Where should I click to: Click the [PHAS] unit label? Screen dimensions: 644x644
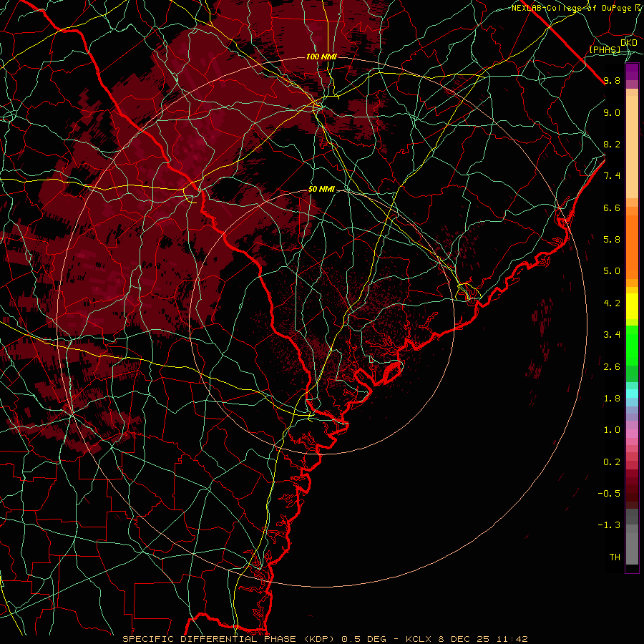[605, 50]
